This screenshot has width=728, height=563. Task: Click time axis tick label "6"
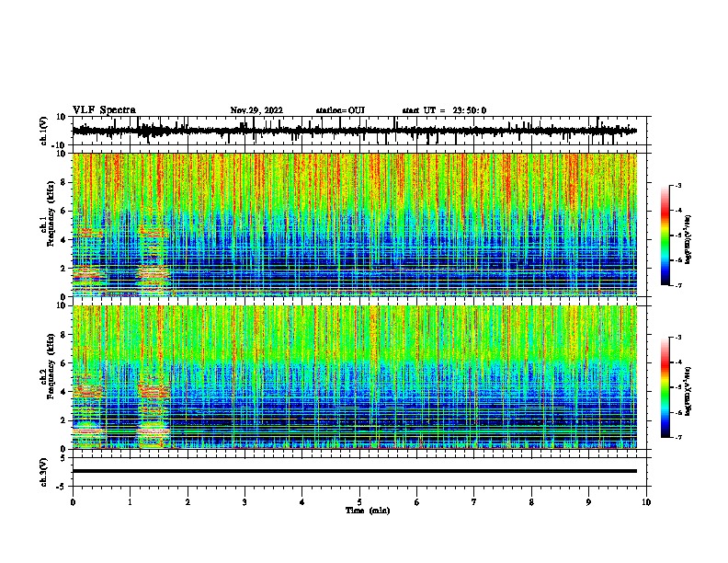tap(417, 502)
